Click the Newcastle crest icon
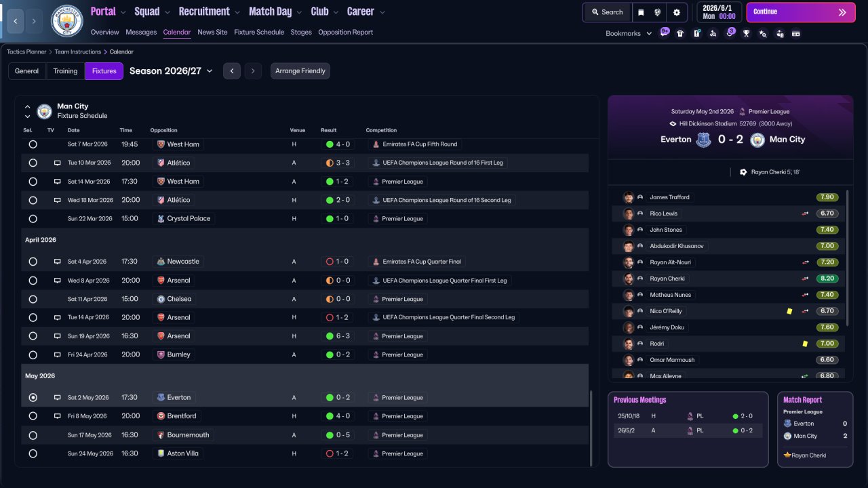The width and height of the screenshot is (868, 488). tap(161, 262)
